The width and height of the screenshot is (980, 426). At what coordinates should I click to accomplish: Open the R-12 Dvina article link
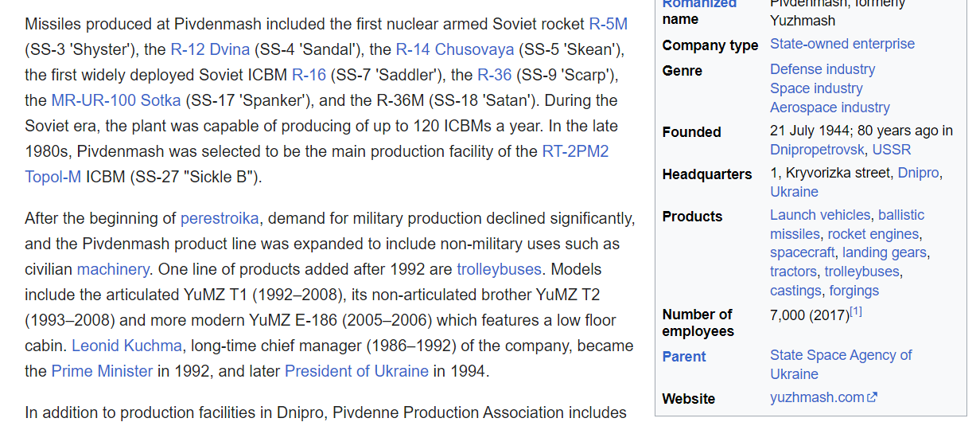(x=210, y=49)
